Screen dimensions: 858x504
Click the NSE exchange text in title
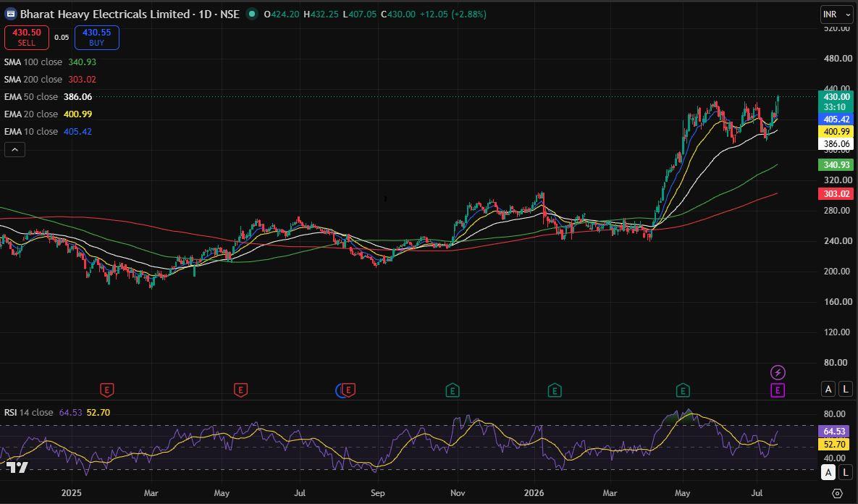click(x=230, y=14)
